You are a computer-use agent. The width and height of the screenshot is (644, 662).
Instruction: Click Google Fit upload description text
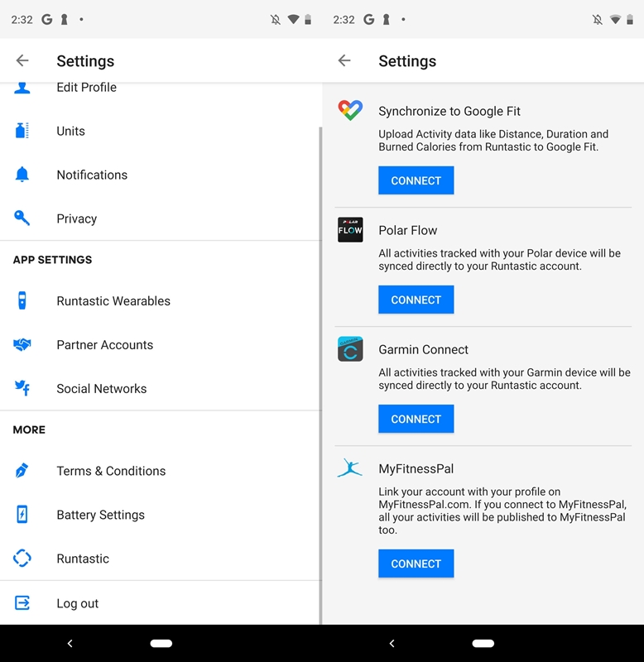coord(493,140)
